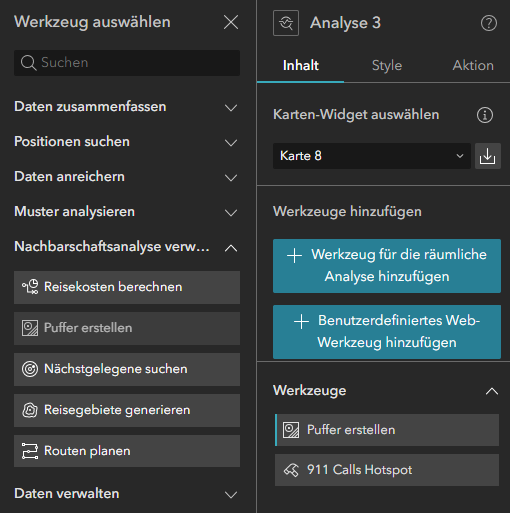Click the Analyse 3 title text
Viewport: 510px width, 513px height.
click(345, 23)
